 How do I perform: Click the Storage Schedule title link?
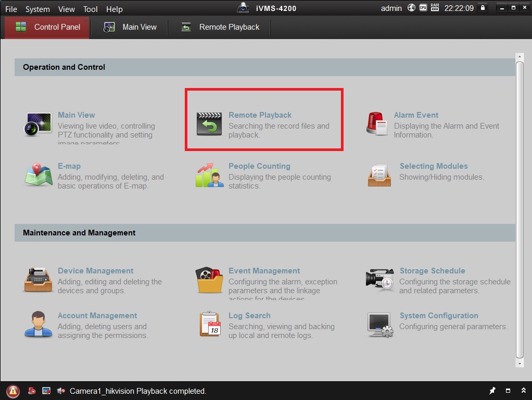[x=432, y=271]
